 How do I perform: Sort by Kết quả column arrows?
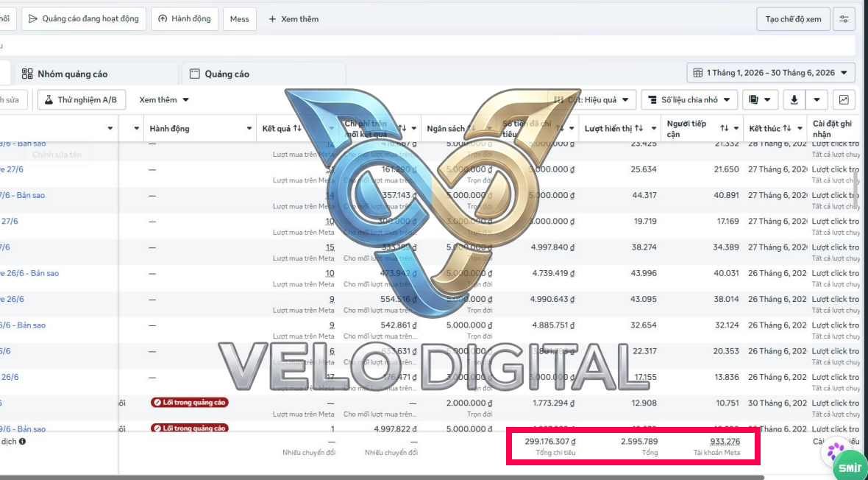pyautogui.click(x=297, y=129)
